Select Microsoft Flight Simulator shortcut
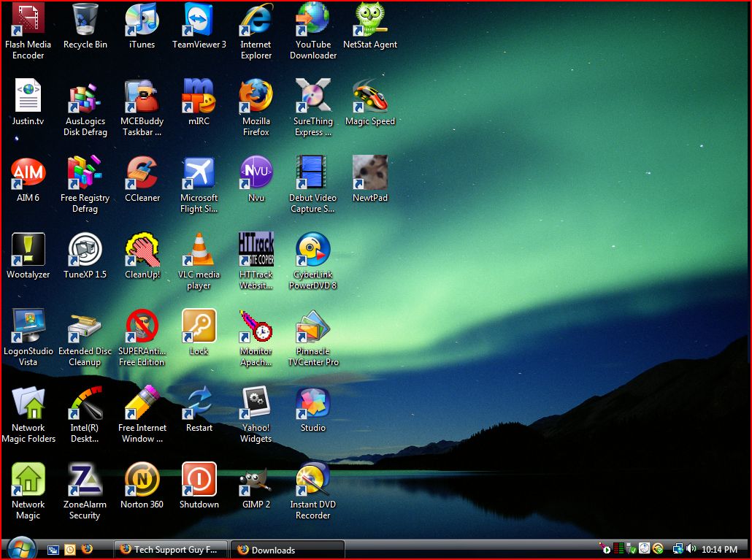Image resolution: width=752 pixels, height=560 pixels. (199, 172)
